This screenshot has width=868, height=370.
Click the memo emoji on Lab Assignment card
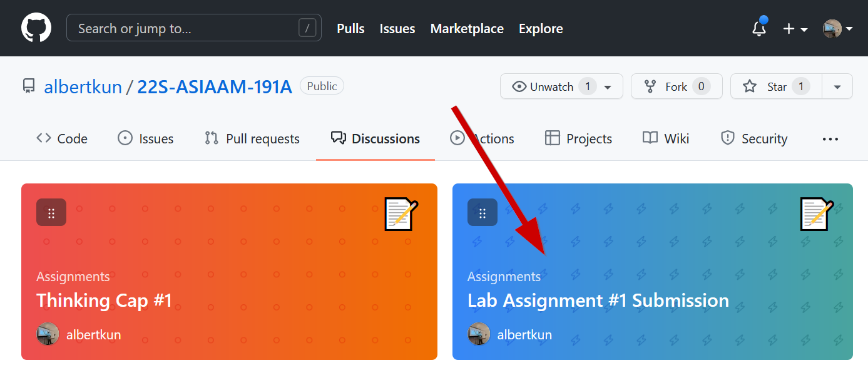817,214
